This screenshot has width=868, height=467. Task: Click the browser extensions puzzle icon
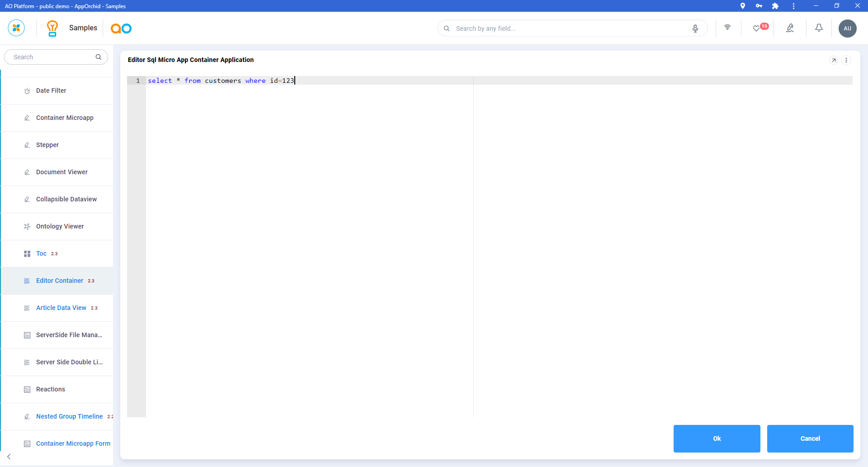(775, 6)
